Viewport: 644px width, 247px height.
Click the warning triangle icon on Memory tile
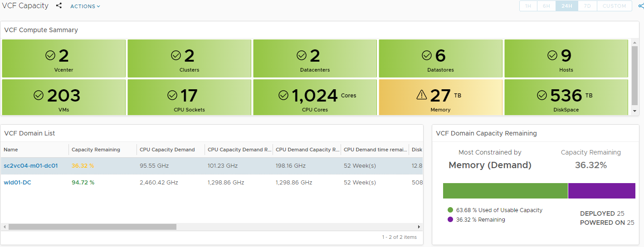point(422,95)
